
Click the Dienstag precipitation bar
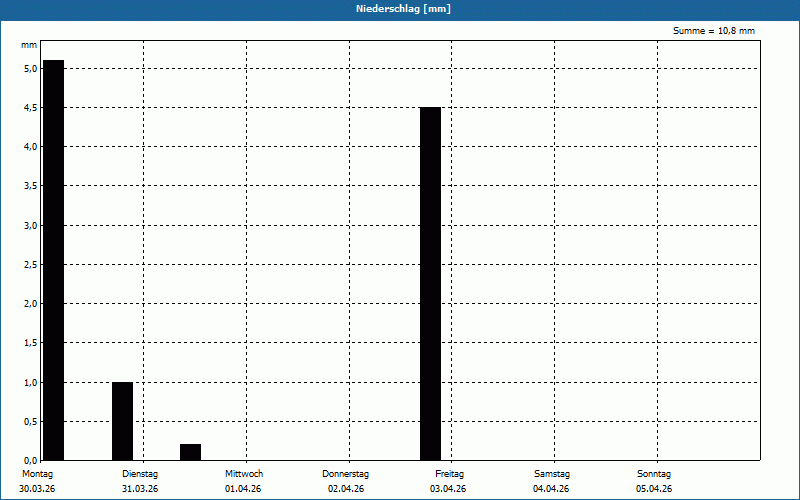pyautogui.click(x=122, y=421)
